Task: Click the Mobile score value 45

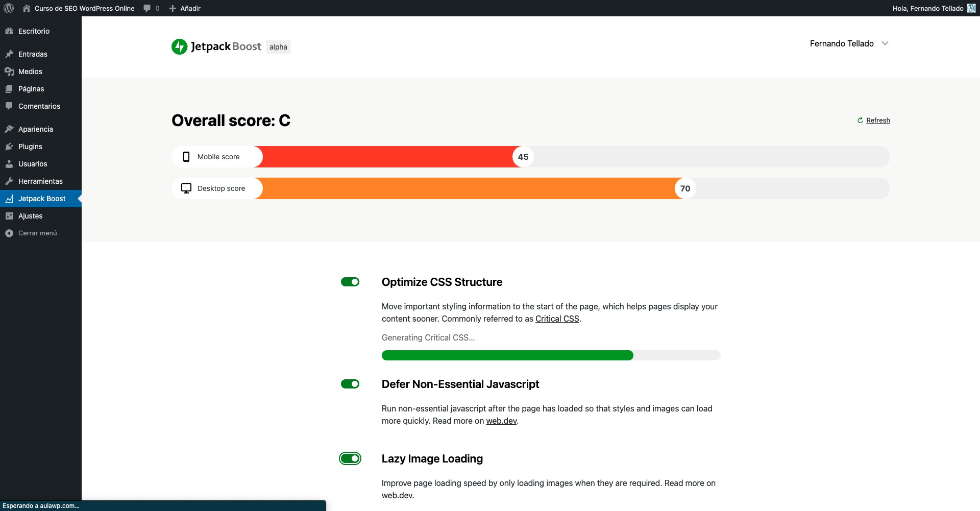Action: 523,157
